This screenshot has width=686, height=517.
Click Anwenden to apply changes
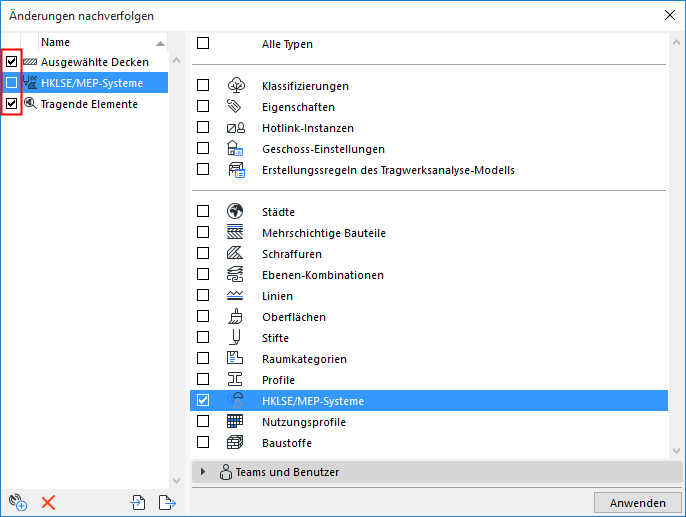(637, 503)
